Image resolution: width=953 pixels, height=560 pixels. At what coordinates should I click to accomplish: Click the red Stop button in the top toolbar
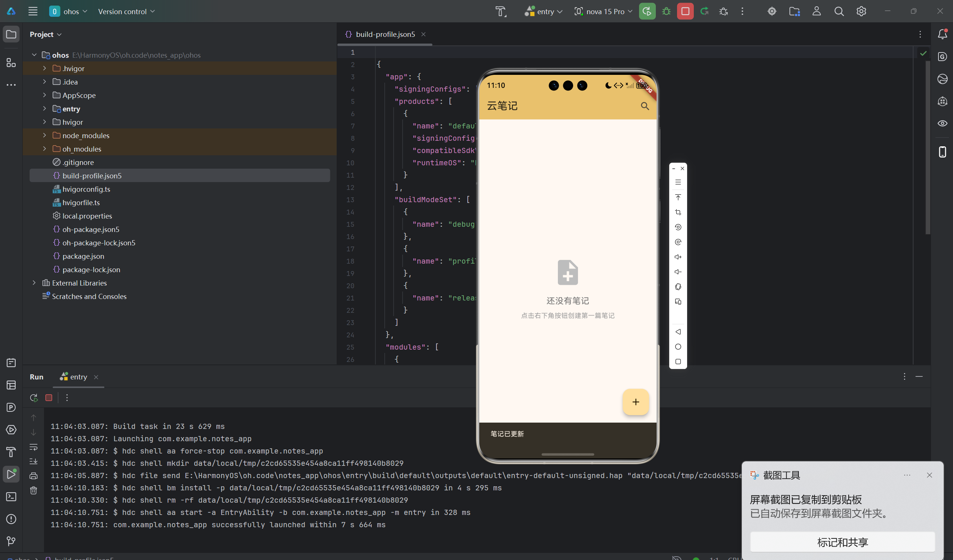tap(685, 11)
